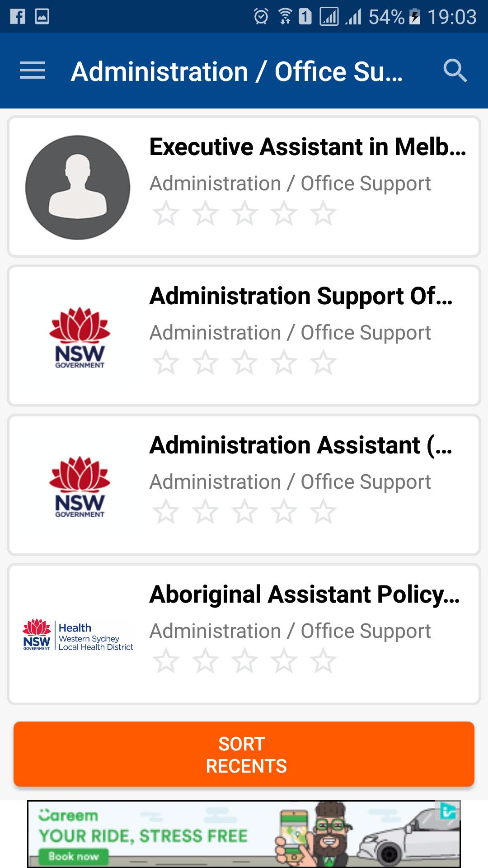Image resolution: width=488 pixels, height=868 pixels.
Task: Tap the Administration / Office Su... page title
Action: pos(237,71)
